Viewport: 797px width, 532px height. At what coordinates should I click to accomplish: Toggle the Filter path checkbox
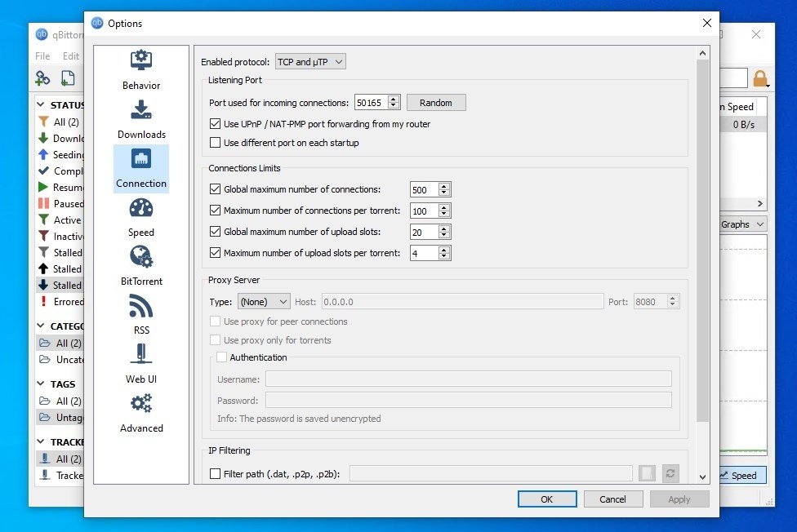point(216,473)
